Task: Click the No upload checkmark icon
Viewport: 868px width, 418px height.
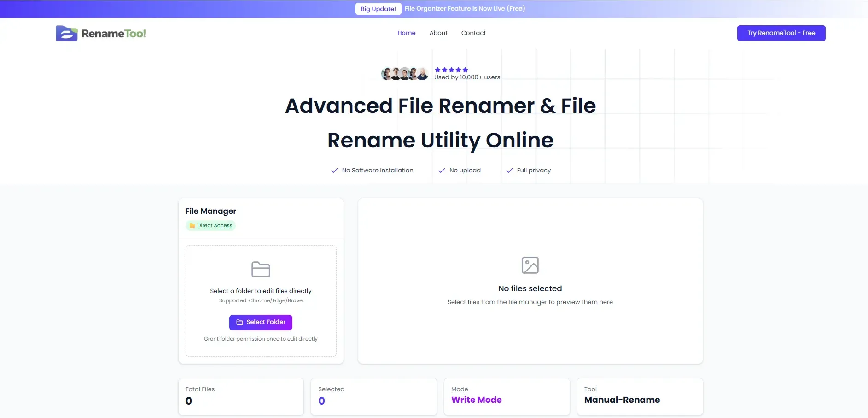Action: point(442,171)
